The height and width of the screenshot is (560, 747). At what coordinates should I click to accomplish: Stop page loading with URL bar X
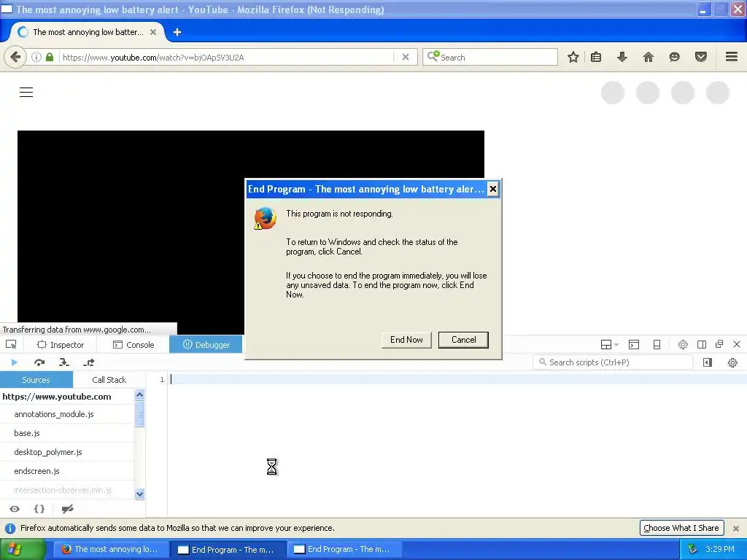[406, 57]
